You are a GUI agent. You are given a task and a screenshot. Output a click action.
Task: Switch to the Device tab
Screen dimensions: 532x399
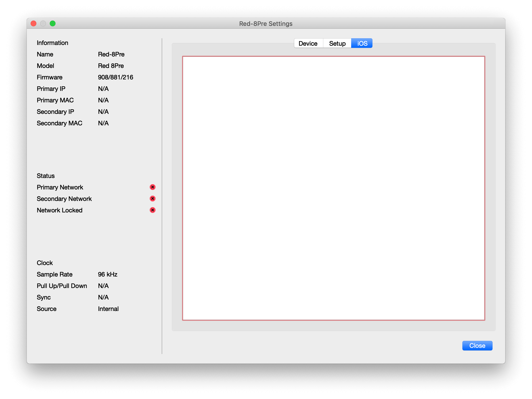tap(308, 43)
